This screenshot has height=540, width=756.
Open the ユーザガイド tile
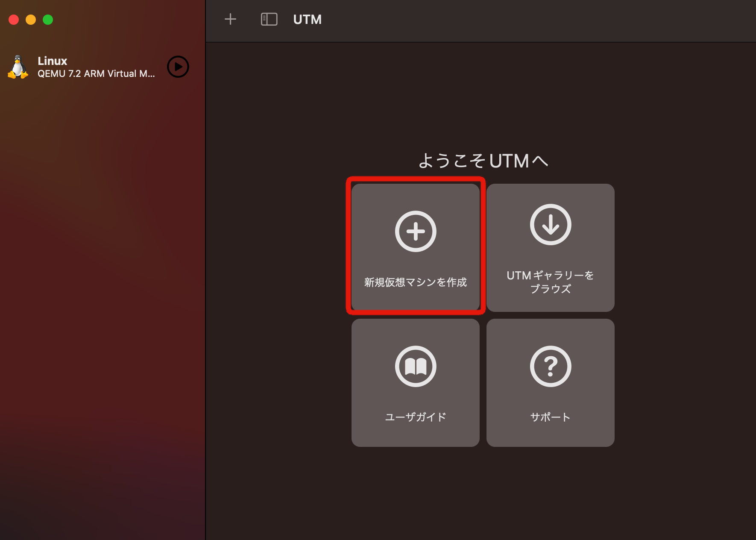[x=416, y=383]
